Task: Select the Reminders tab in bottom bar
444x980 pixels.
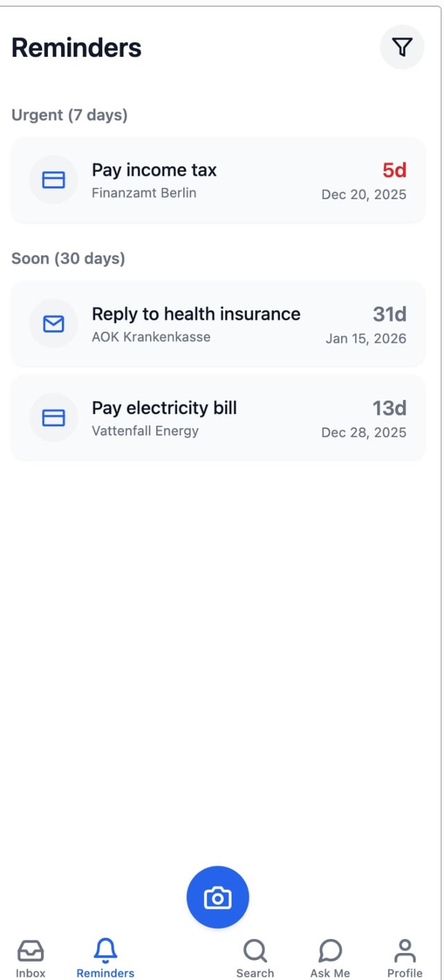Action: (x=105, y=958)
